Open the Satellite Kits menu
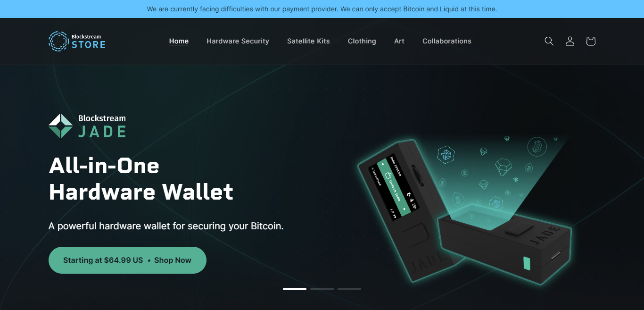This screenshot has width=644, height=310. (x=308, y=41)
